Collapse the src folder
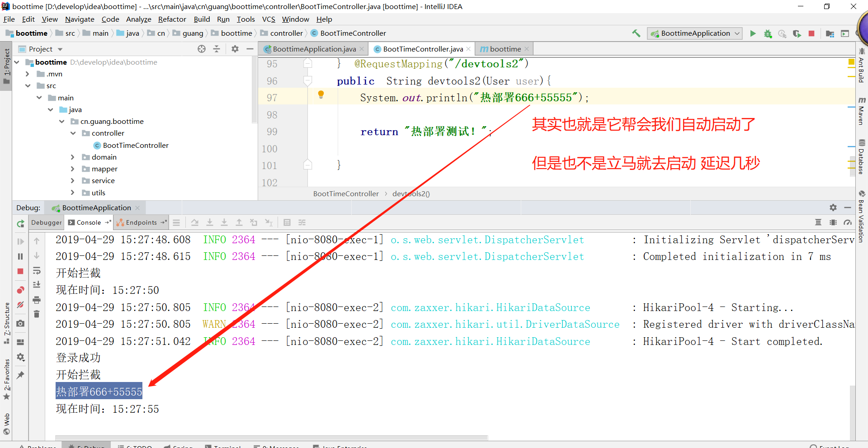 pos(28,86)
